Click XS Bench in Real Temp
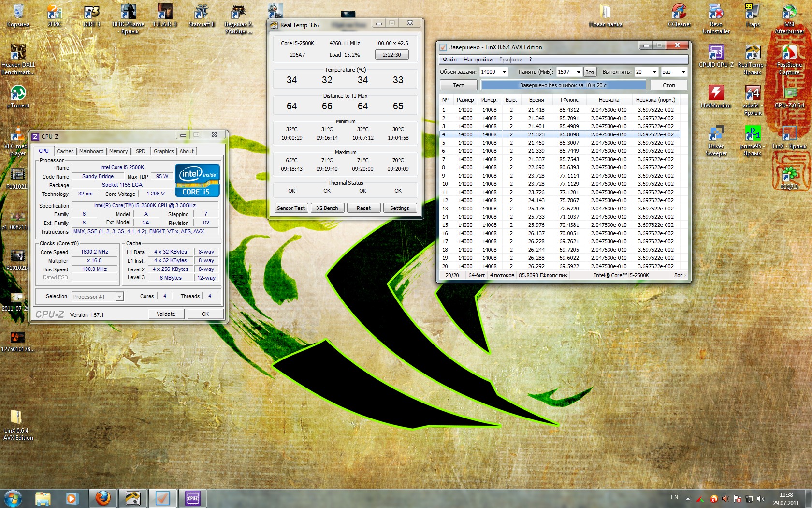 click(327, 208)
